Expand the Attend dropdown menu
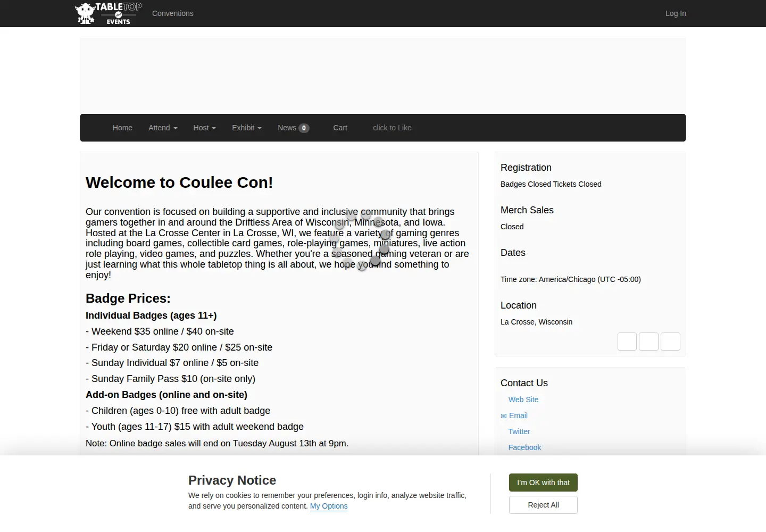 click(x=163, y=128)
